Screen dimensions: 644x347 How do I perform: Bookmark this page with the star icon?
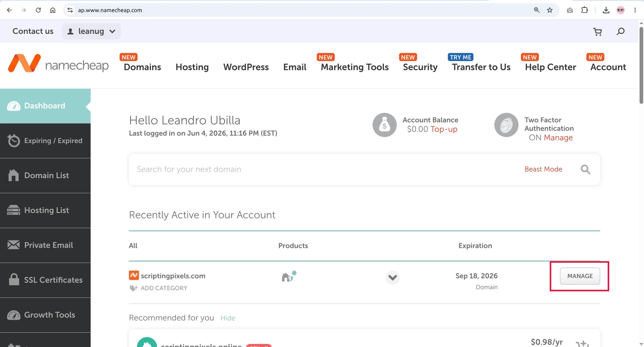(550, 10)
